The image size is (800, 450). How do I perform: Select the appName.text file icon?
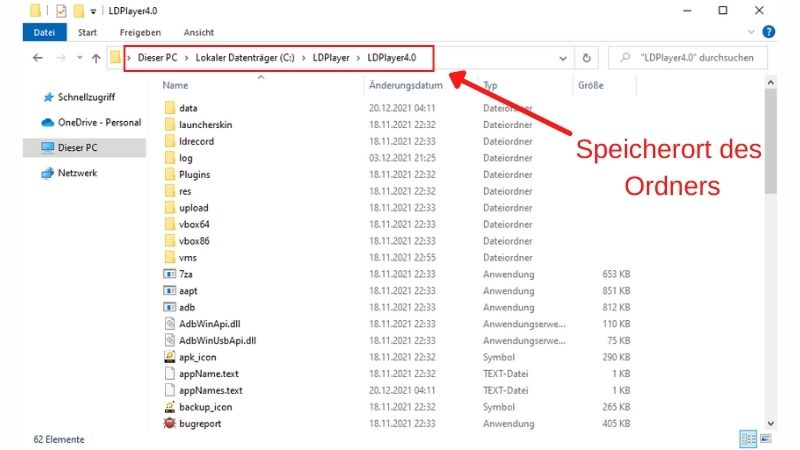170,373
